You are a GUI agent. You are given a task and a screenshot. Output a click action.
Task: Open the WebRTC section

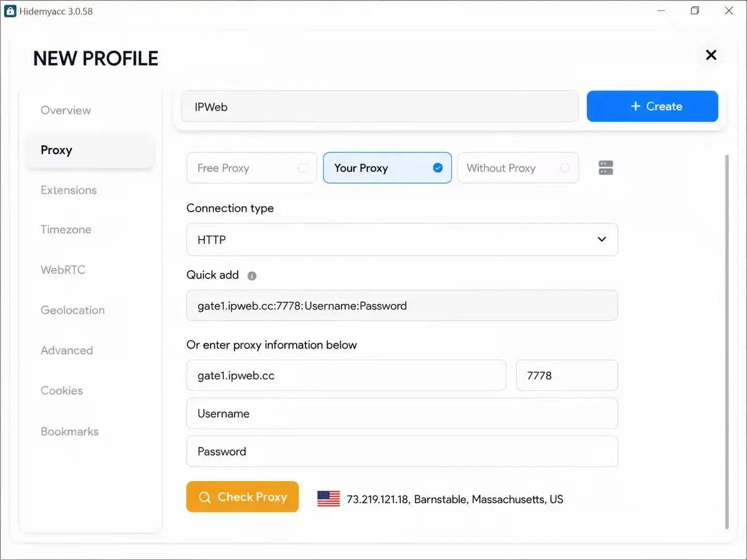tap(63, 270)
